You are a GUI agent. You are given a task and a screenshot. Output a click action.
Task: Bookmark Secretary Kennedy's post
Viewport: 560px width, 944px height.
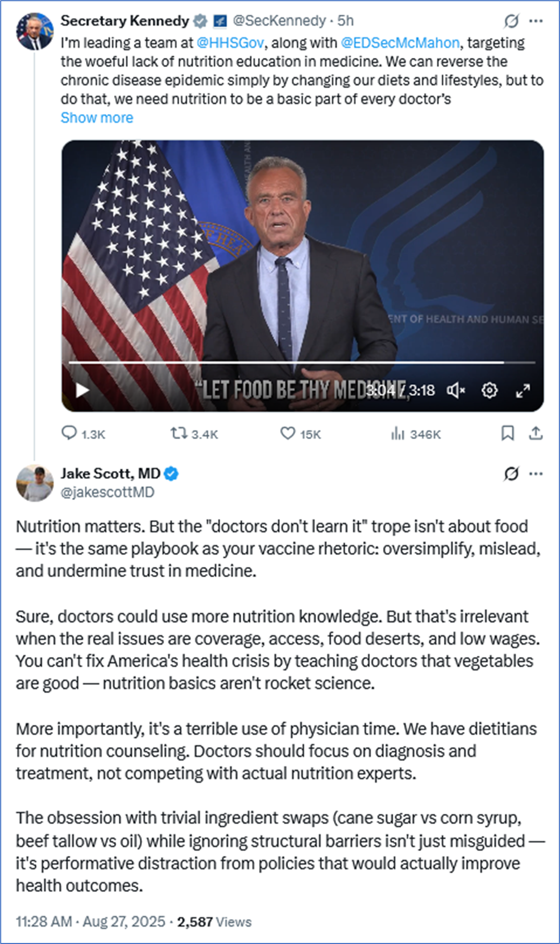point(507,433)
